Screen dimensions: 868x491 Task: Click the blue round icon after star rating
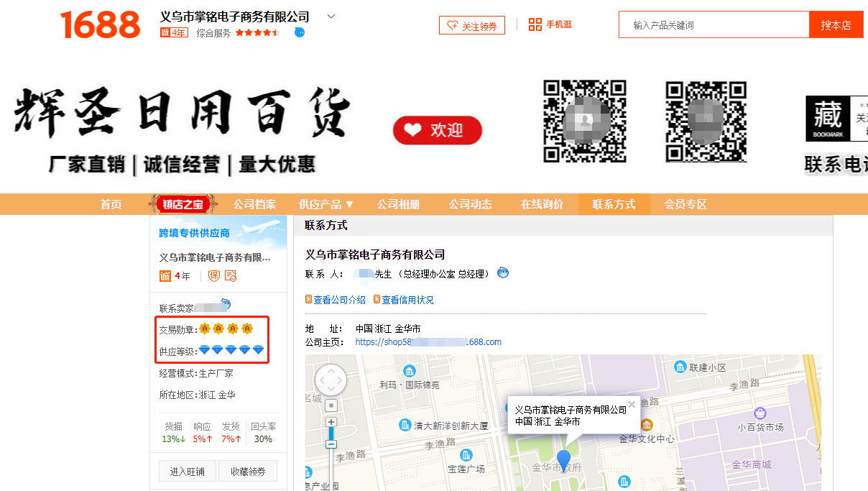point(300,32)
